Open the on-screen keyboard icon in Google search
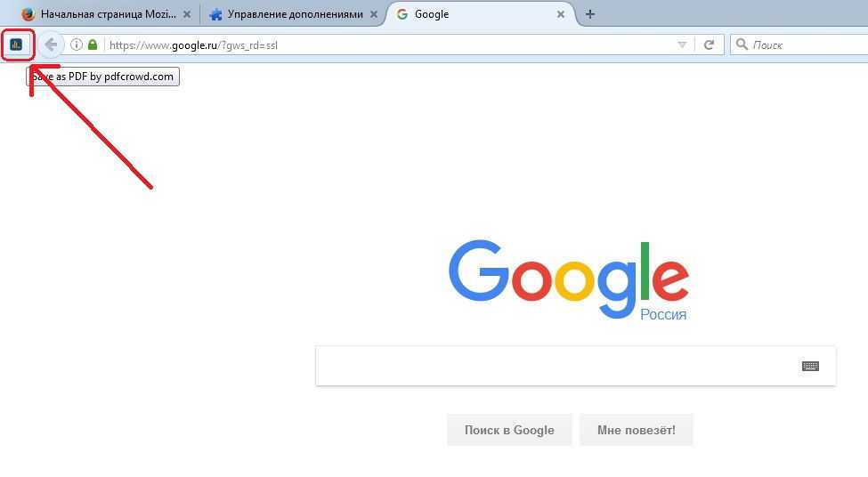The width and height of the screenshot is (868, 477). click(x=810, y=366)
